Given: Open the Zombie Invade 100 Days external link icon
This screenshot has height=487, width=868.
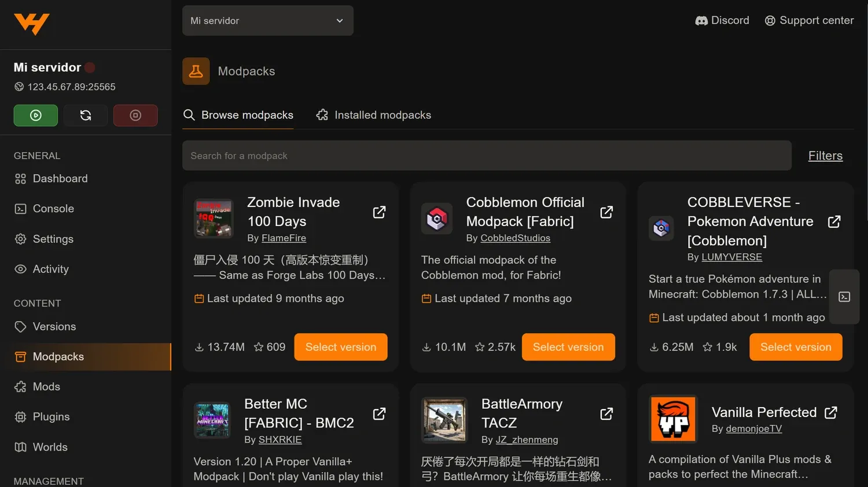Looking at the screenshot, I should click(x=379, y=212).
